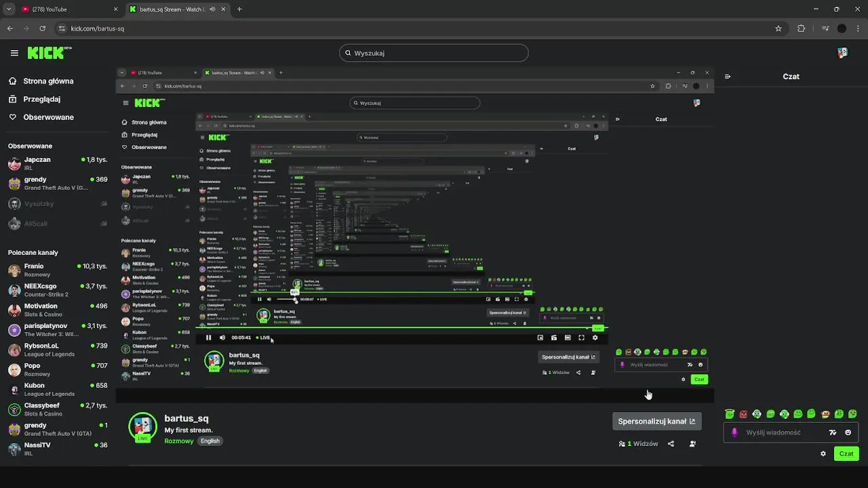868x488 pixels.
Task: Share the bartus_sq stream
Action: pos(671,444)
